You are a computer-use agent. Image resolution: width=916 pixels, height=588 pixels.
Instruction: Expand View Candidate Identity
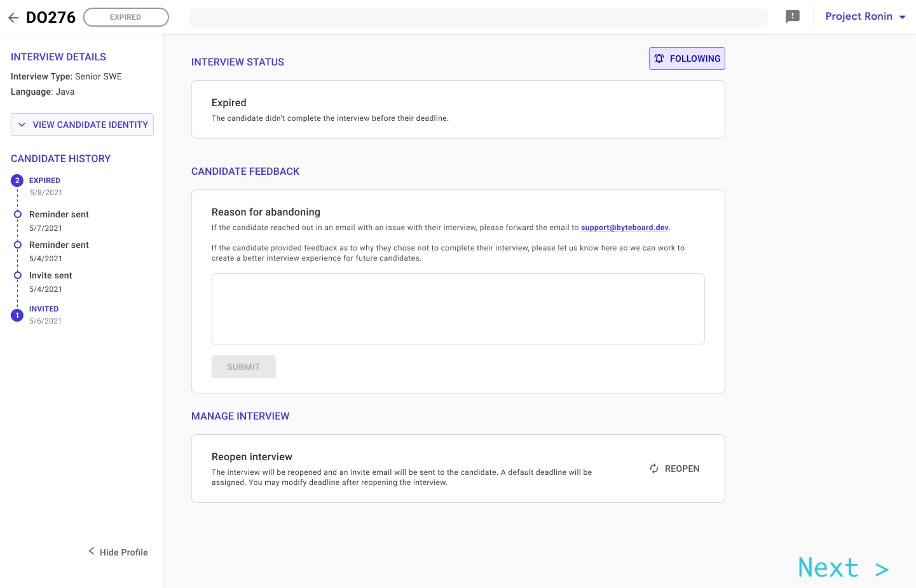[82, 125]
